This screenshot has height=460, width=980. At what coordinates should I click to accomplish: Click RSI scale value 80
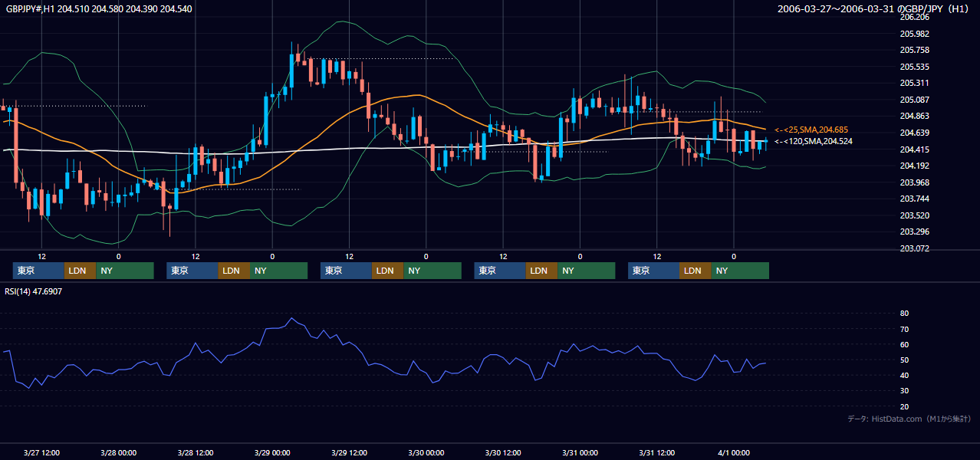[x=905, y=314]
